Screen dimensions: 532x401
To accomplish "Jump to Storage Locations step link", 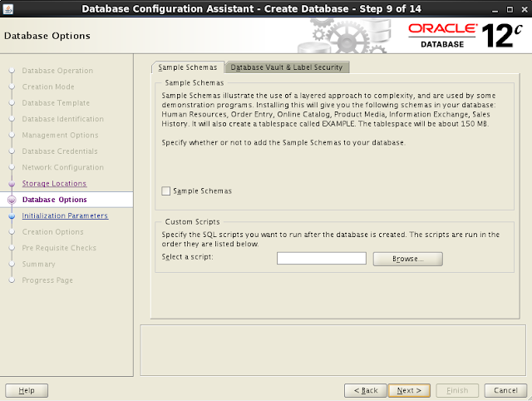I will tap(54, 183).
